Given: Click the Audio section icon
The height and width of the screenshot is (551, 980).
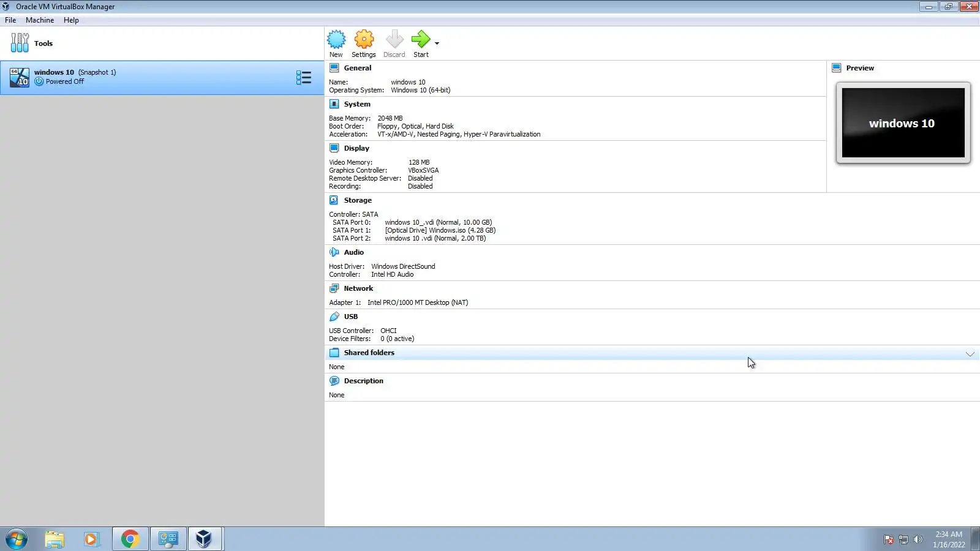Looking at the screenshot, I should (334, 252).
